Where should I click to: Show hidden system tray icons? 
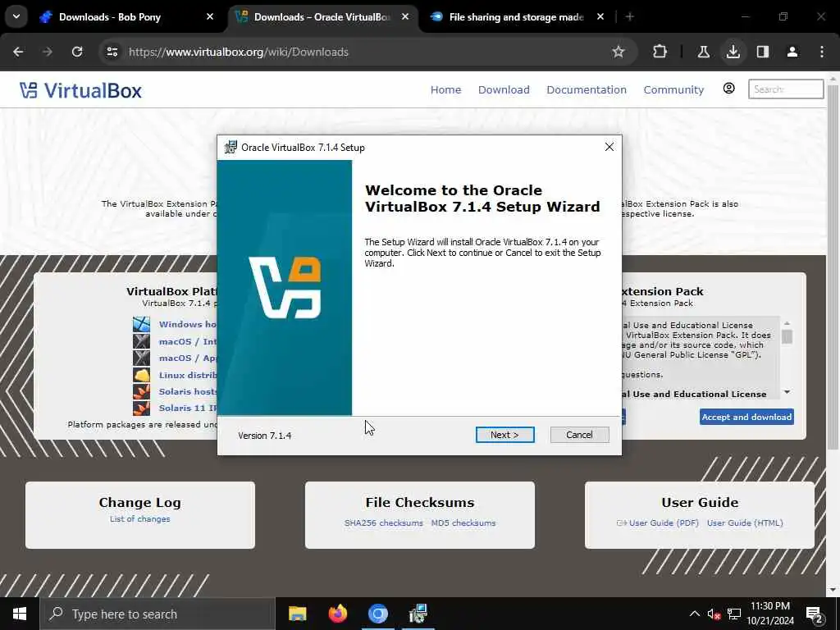[694, 614]
